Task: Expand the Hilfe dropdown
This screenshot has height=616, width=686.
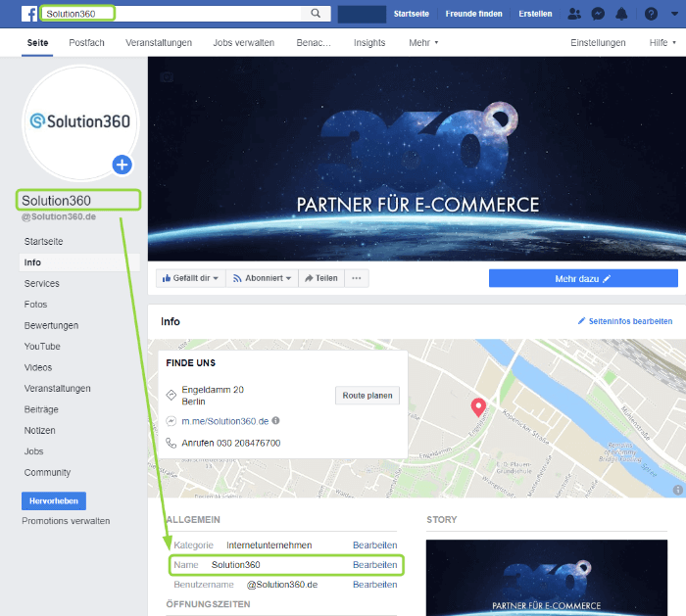Action: point(662,43)
